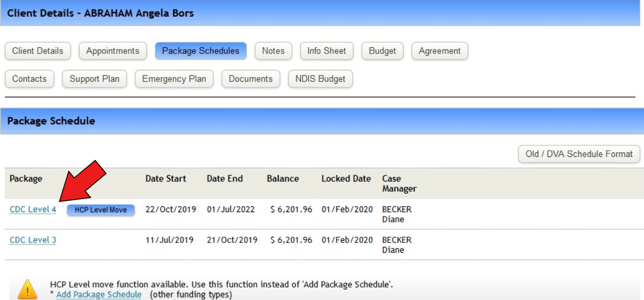View the client's Notes

click(274, 51)
